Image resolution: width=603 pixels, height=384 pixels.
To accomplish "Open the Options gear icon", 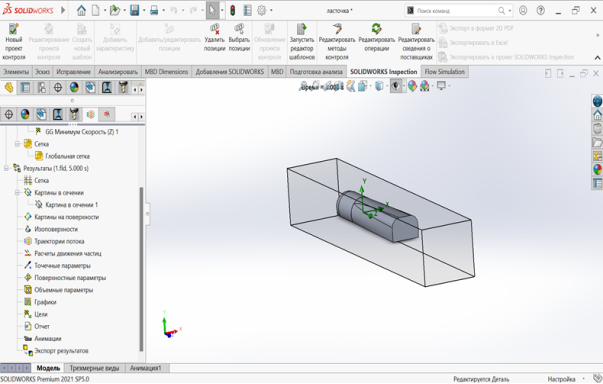I will (262, 10).
